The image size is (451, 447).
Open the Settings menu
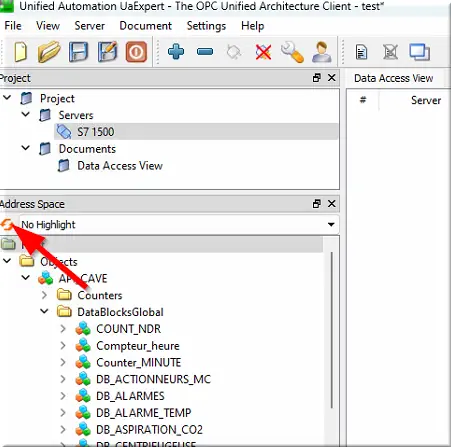tap(206, 26)
